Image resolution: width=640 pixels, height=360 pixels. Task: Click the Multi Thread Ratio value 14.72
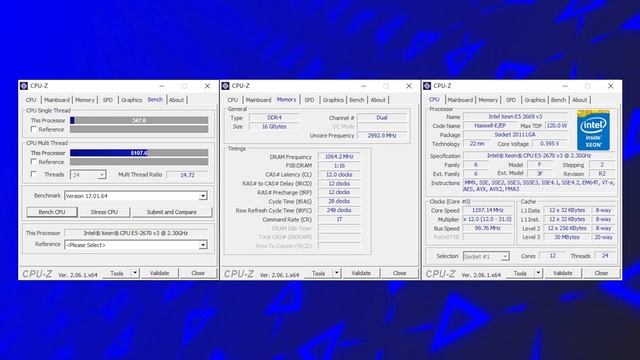coord(187,175)
